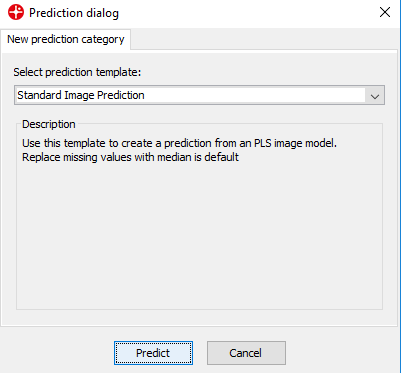Click the Description group box heading

49,124
